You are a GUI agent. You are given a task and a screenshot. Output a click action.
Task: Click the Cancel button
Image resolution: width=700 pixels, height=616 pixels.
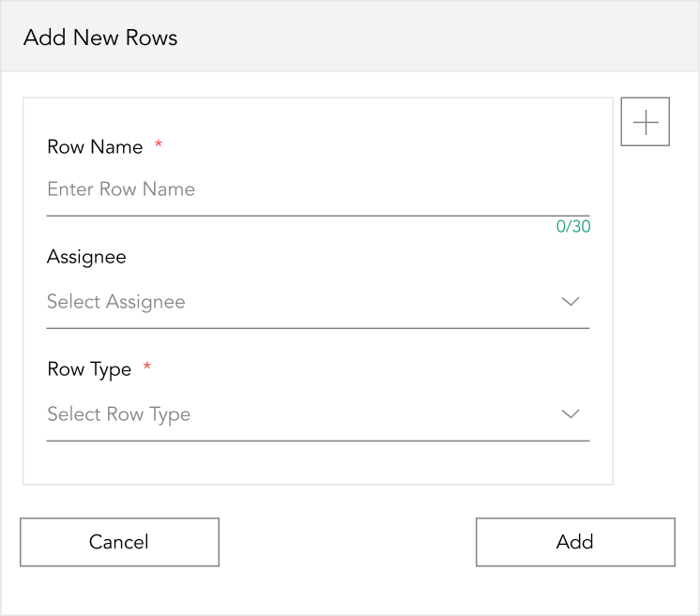(120, 542)
